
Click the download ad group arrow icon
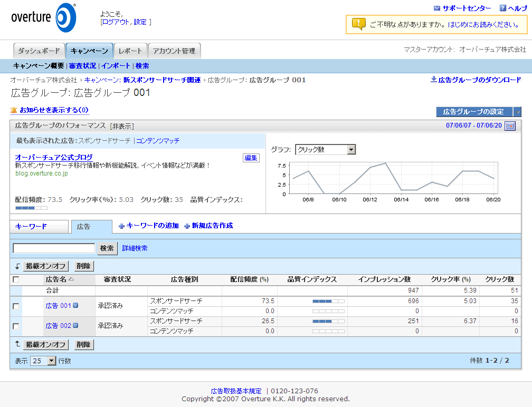(x=434, y=80)
